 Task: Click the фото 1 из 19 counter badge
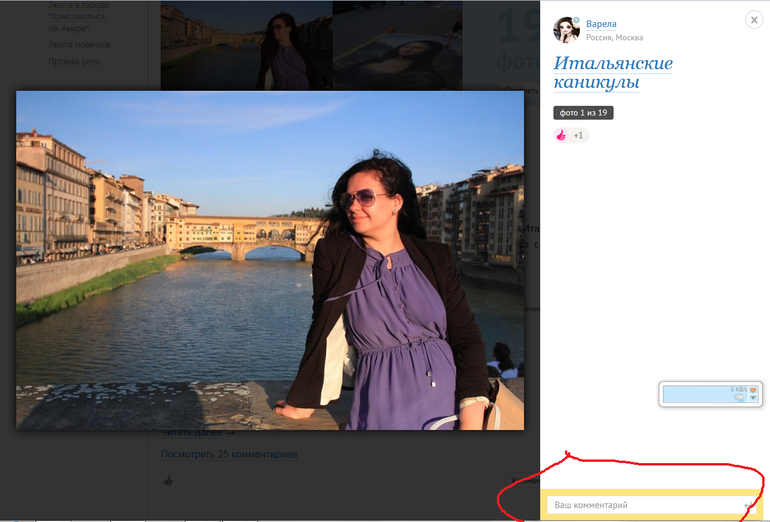583,113
